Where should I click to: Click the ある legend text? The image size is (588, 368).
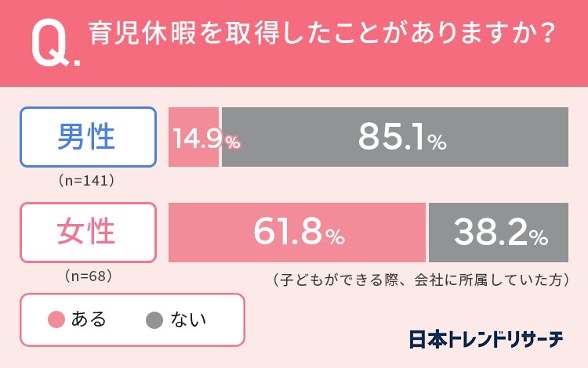click(89, 319)
